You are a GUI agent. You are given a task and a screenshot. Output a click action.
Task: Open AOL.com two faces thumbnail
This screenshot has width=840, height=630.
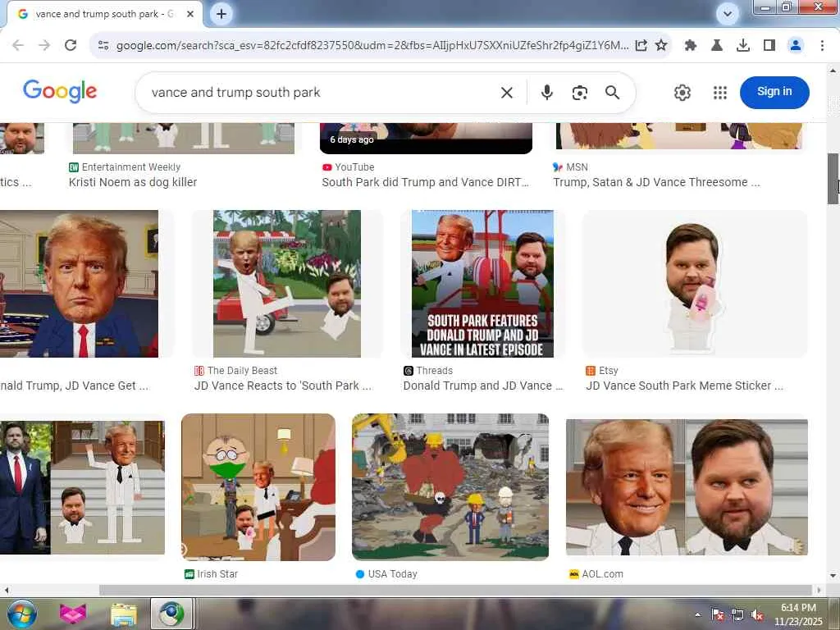pyautogui.click(x=687, y=487)
